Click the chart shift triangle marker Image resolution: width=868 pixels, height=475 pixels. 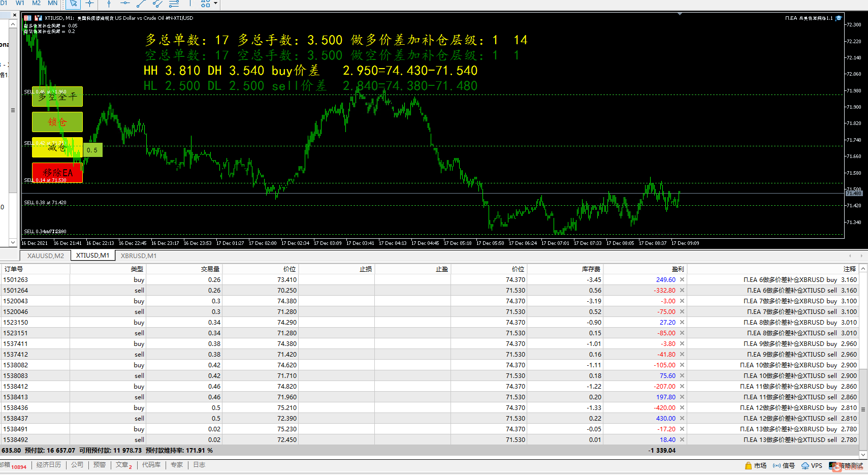[680, 14]
